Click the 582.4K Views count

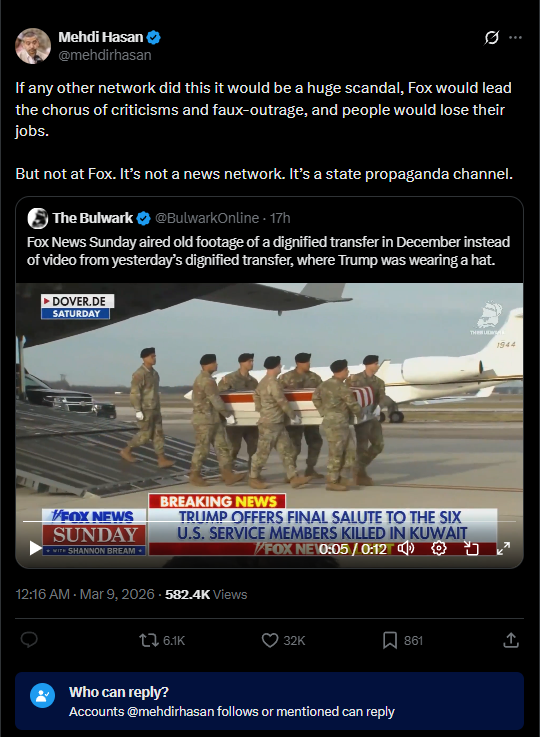coord(206,594)
